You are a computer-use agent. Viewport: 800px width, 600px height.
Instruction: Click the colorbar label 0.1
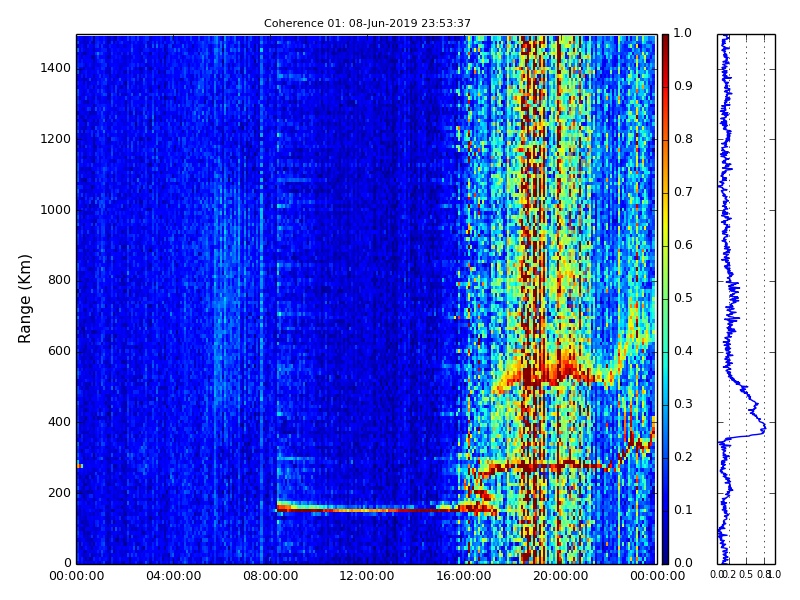click(683, 510)
